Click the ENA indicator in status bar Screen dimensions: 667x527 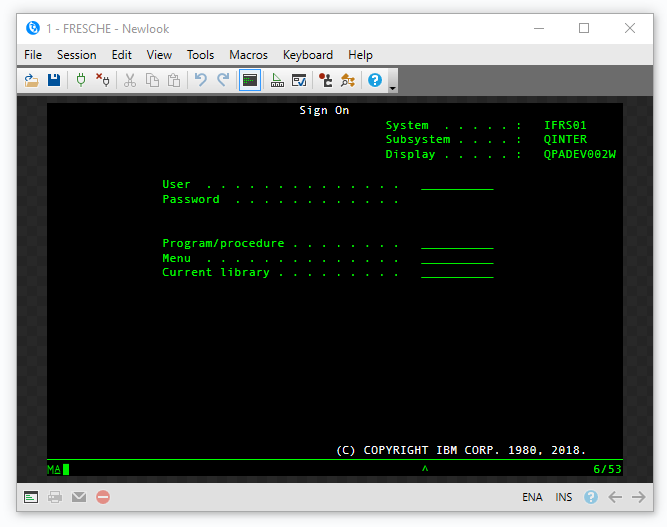point(532,497)
